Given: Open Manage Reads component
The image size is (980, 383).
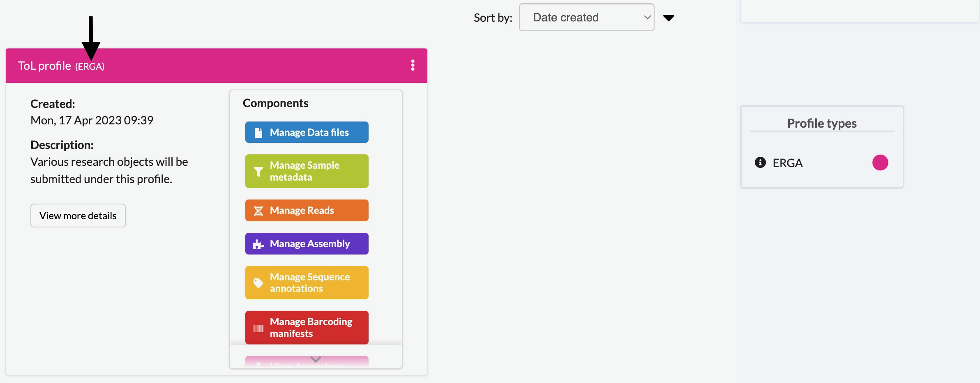Looking at the screenshot, I should 307,211.
